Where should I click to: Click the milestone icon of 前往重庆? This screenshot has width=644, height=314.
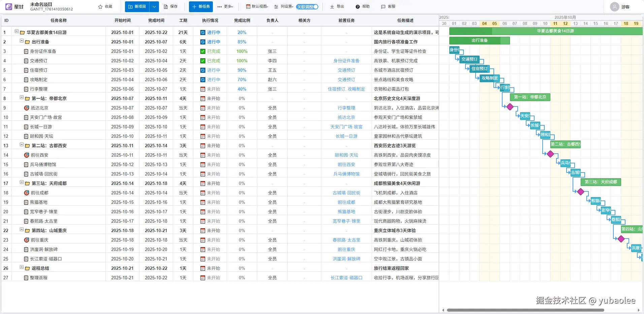pos(27,240)
